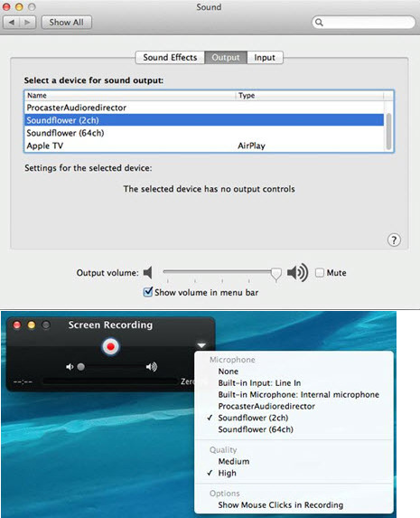The height and width of the screenshot is (518, 420).
Task: Click the Screen Recording volume slider knob
Action: coord(81,367)
